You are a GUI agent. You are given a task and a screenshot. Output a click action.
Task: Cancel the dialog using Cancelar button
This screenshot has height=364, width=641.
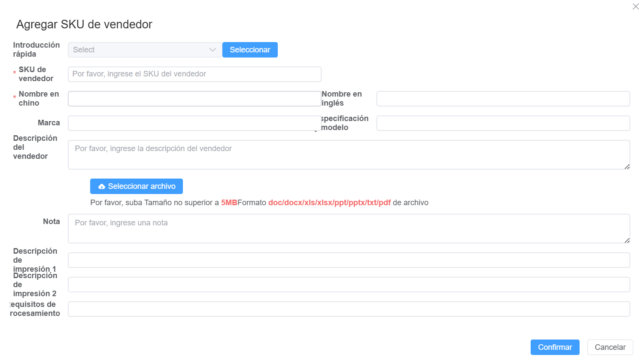[x=610, y=347]
